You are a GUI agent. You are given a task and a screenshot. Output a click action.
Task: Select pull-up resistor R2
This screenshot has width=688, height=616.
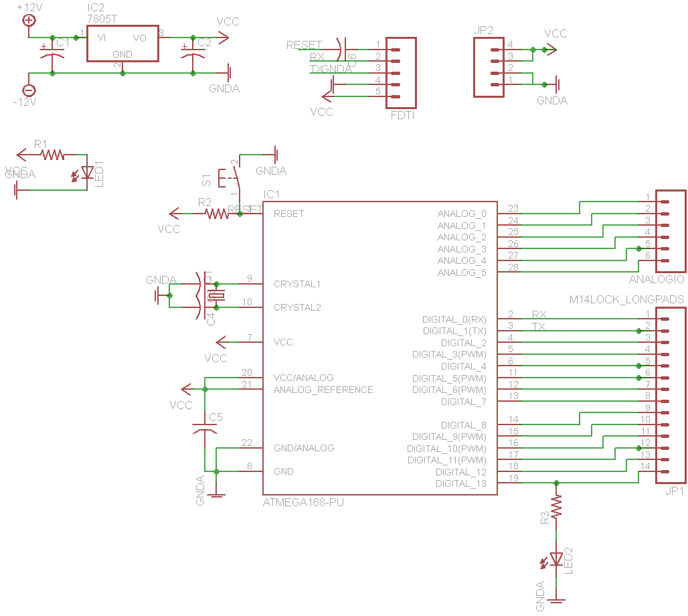(217, 214)
